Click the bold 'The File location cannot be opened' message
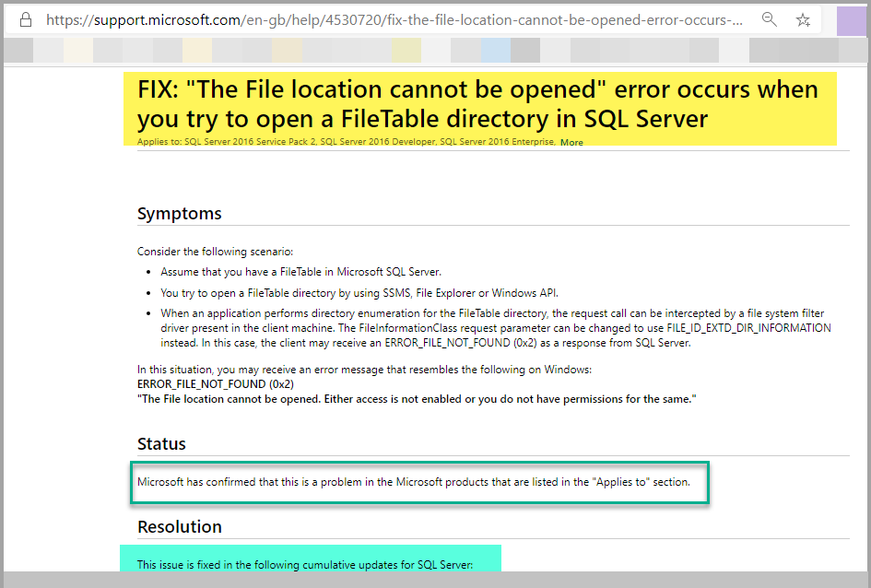 pos(417,399)
